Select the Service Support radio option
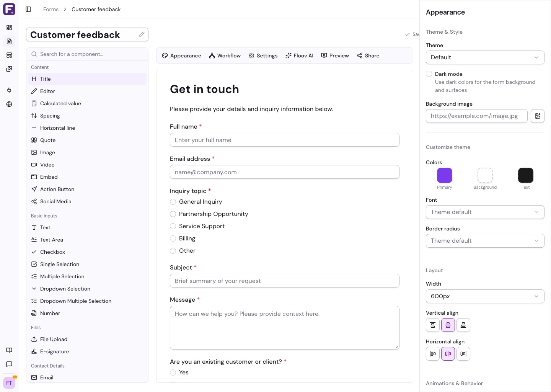 [173, 226]
